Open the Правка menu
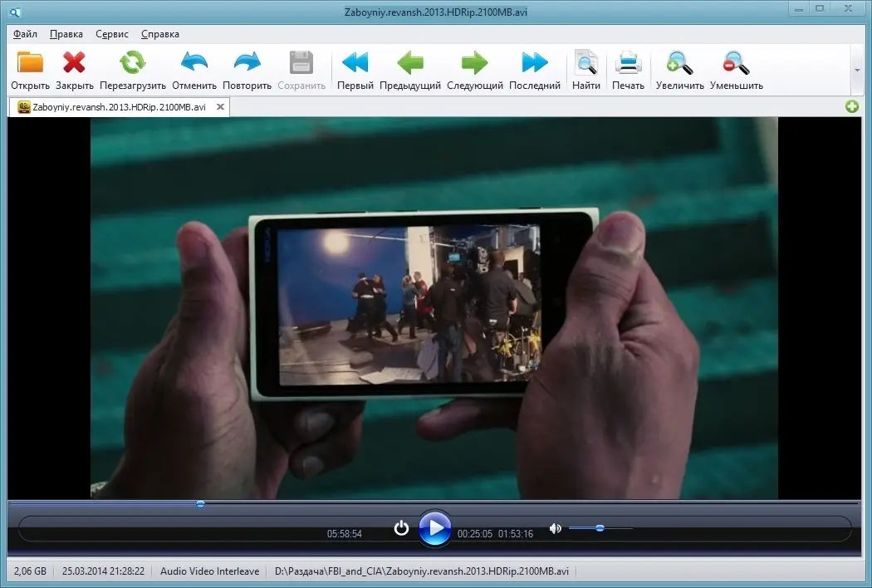Image resolution: width=872 pixels, height=588 pixels. coord(66,34)
